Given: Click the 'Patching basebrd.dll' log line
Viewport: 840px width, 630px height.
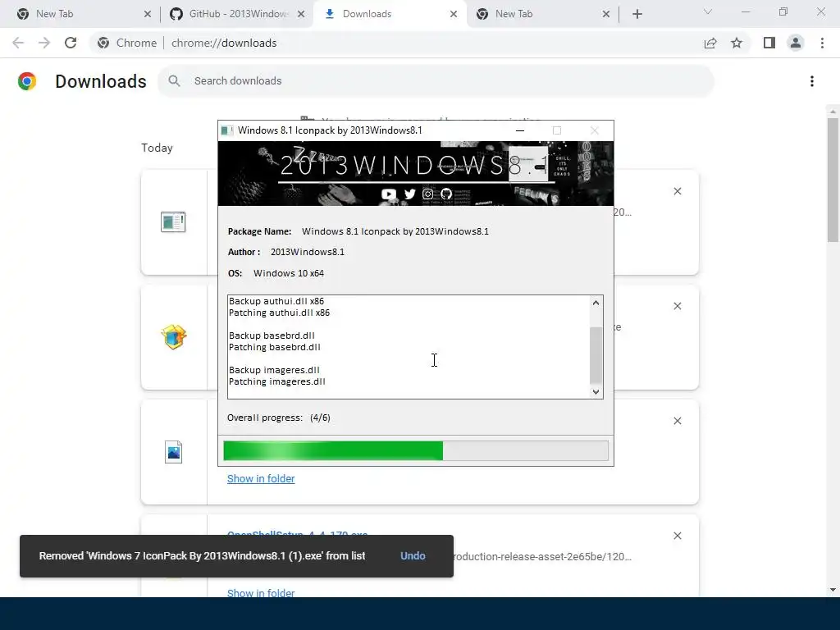Looking at the screenshot, I should pyautogui.click(x=275, y=347).
